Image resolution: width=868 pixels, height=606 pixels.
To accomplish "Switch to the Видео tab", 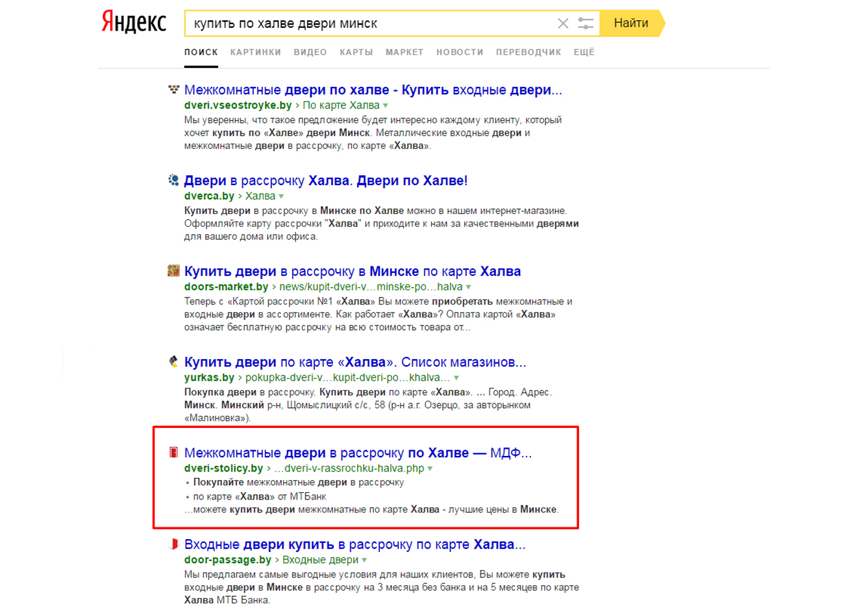I will click(310, 52).
